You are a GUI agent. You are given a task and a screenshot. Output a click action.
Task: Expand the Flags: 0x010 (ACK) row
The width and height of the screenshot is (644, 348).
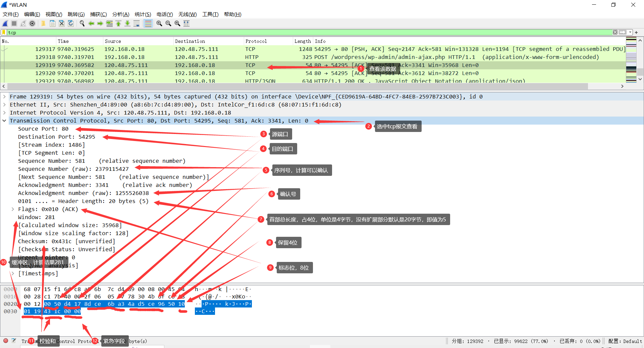point(13,209)
